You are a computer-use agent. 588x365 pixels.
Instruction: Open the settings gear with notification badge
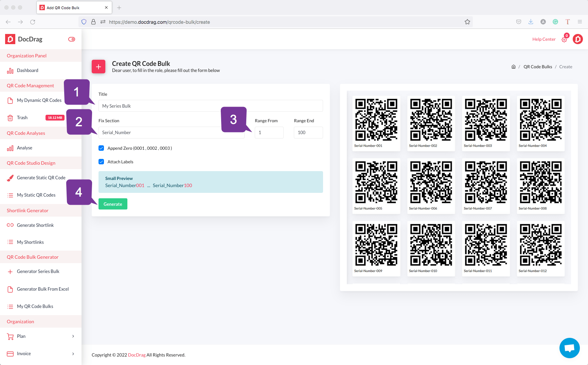click(x=565, y=39)
